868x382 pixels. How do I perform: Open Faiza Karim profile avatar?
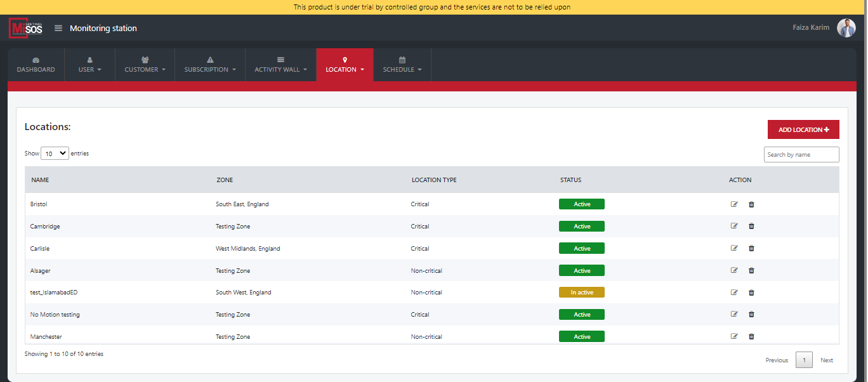(846, 28)
